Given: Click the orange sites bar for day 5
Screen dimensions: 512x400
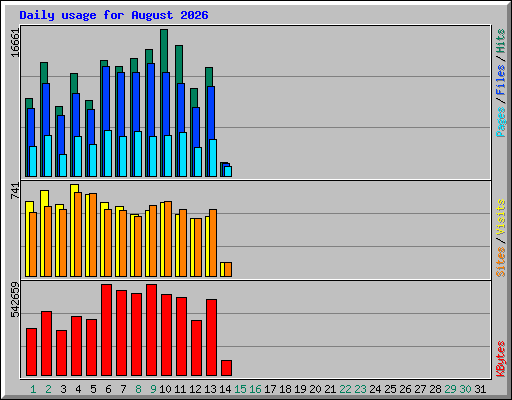Looking at the screenshot, I should coord(93,235).
